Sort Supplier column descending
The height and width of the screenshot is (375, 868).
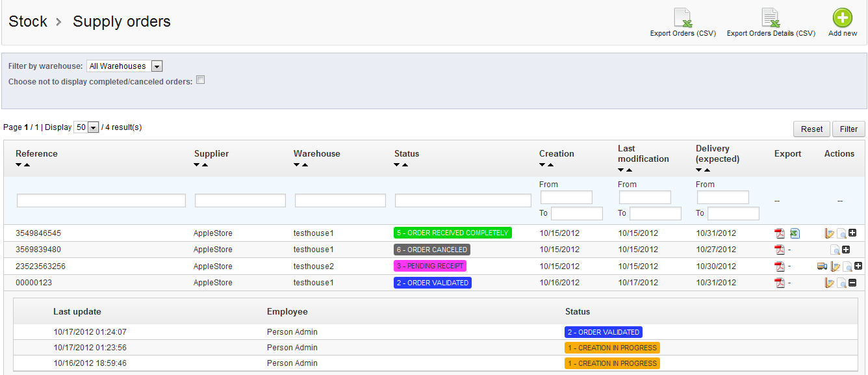[197, 165]
